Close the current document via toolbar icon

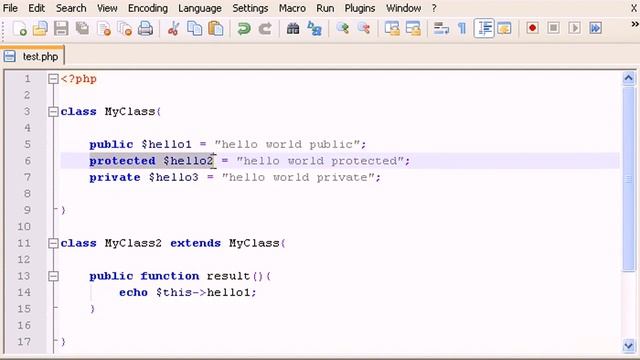[104, 29]
